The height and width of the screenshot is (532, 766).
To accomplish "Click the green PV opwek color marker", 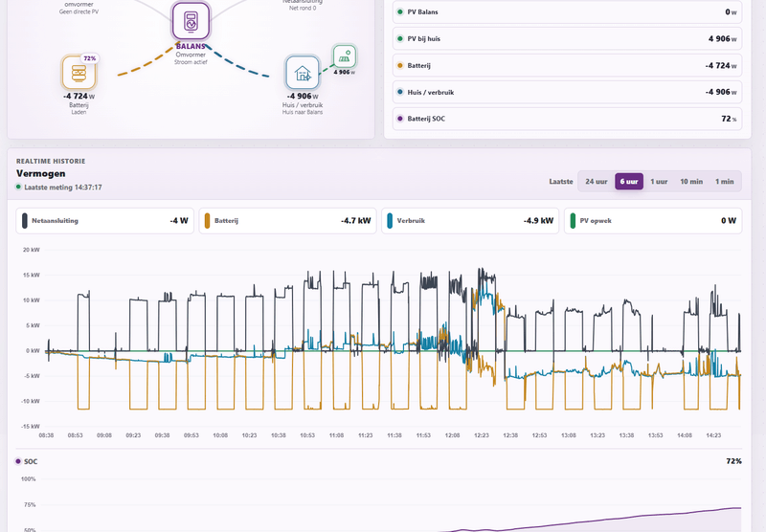I will coord(573,221).
